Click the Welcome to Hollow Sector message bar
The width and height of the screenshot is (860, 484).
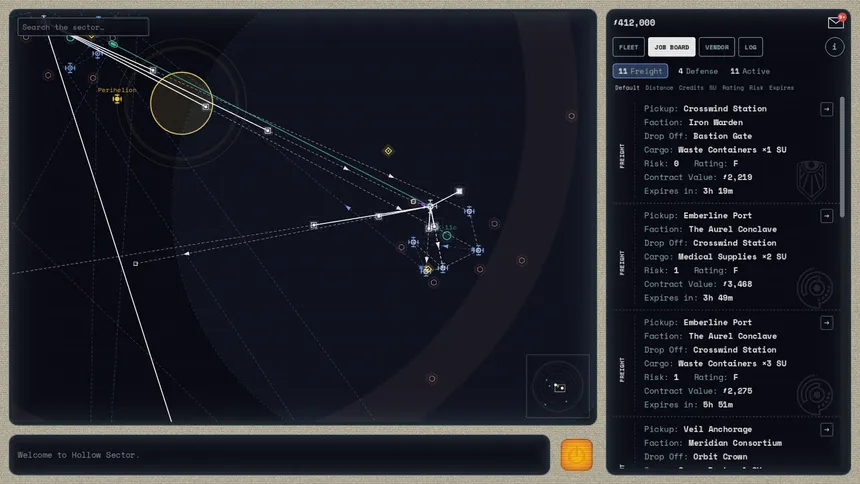click(x=279, y=455)
